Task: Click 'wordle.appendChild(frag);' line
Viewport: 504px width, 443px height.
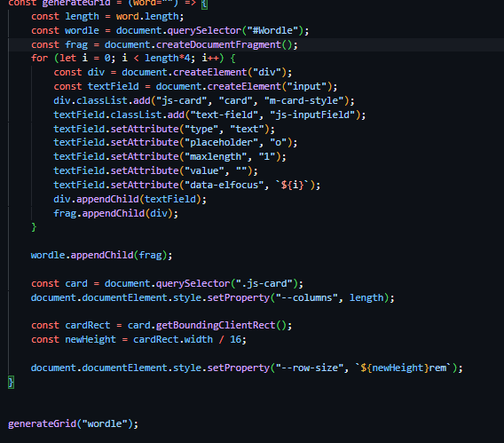Action: [x=101, y=256]
